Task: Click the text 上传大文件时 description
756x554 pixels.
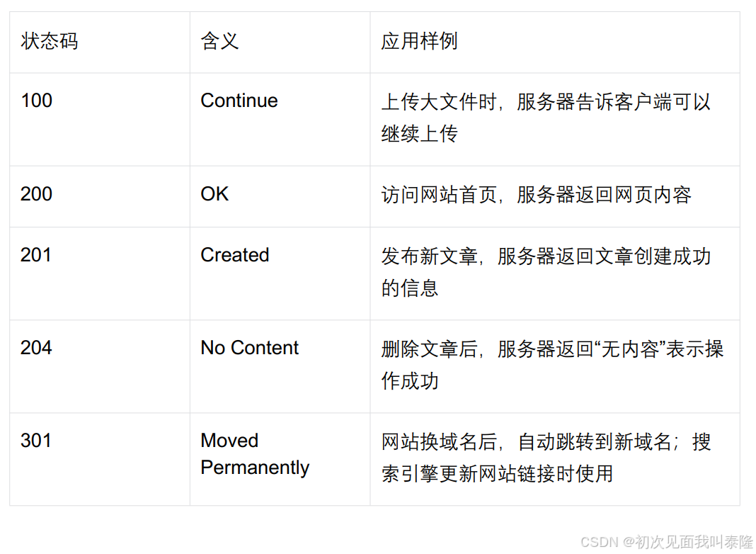Action: 546,118
